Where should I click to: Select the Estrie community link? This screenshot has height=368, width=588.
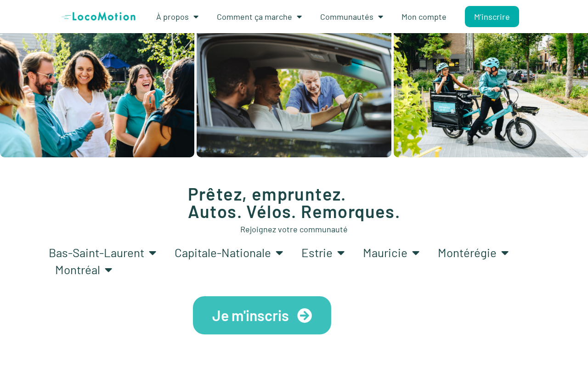point(317,253)
